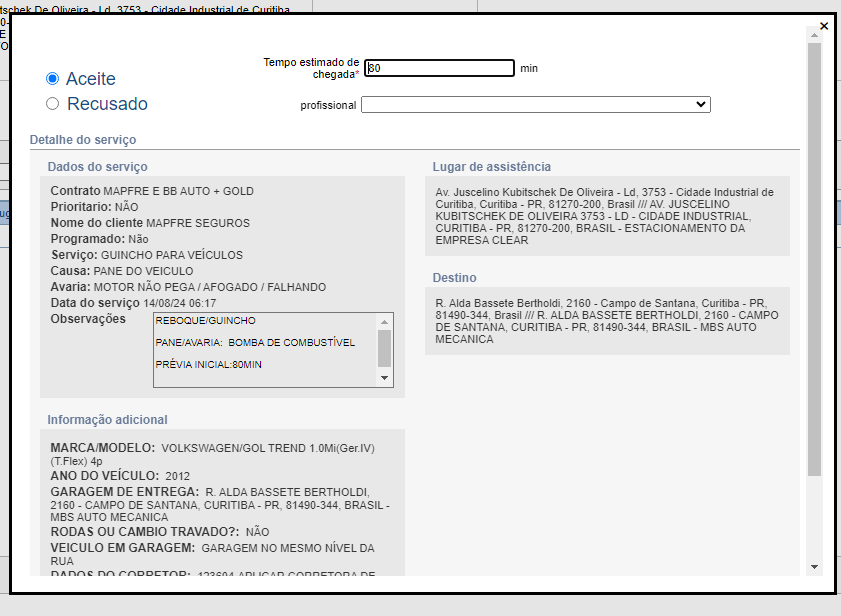Click Observações box scroll up arrow
The width and height of the screenshot is (841, 616).
(x=384, y=322)
